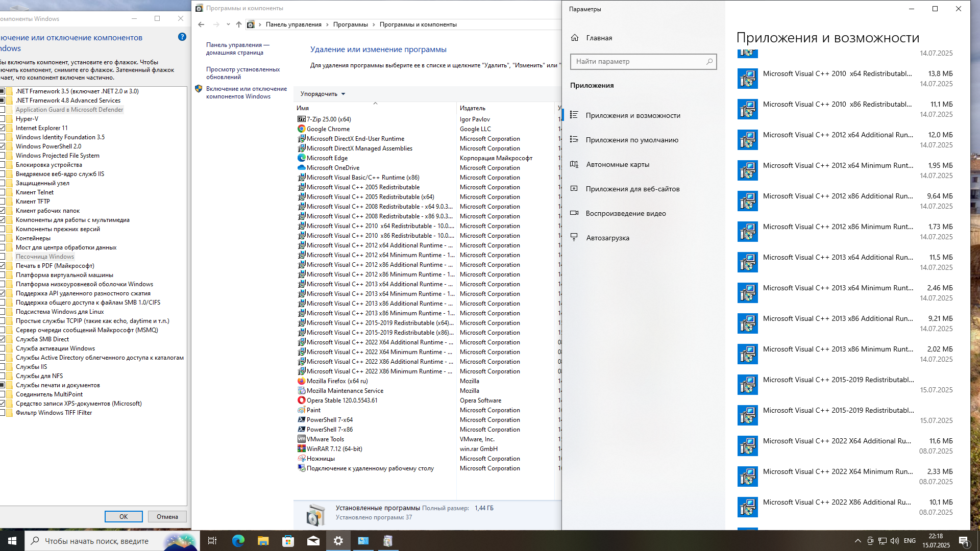Viewport: 980px width, 551px height.
Task: Select the PowerShell 7-x64 icon
Action: (x=301, y=420)
